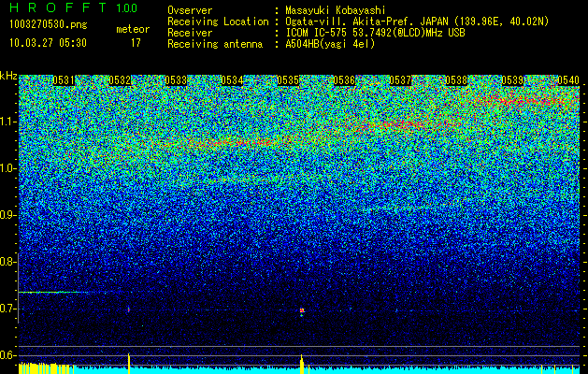The height and width of the screenshot is (374, 588).
Task: Click the bright meteor echo near 0535
Action: pos(302,311)
